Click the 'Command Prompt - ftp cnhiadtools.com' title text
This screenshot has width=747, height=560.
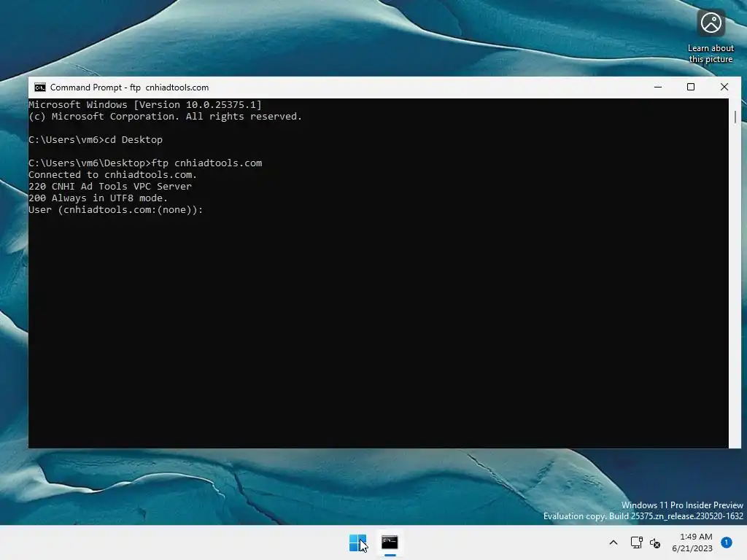[x=130, y=87]
